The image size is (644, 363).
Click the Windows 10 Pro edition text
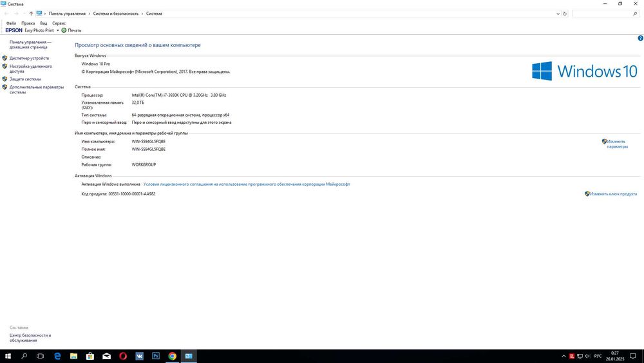click(96, 64)
